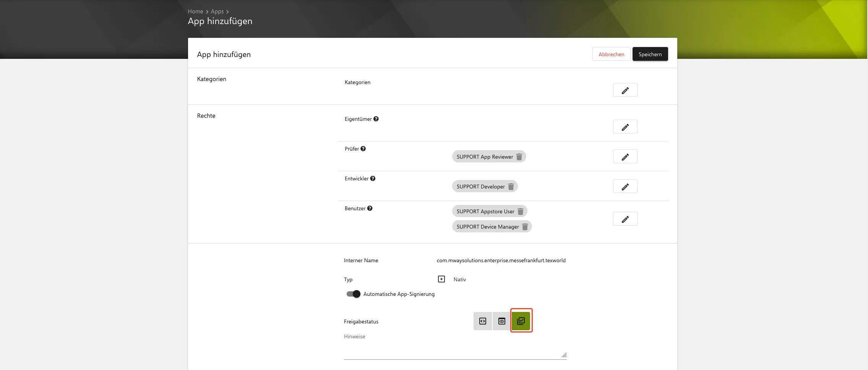Click the Freigabestatus label
Viewport: 868px width, 370px height.
pyautogui.click(x=361, y=321)
